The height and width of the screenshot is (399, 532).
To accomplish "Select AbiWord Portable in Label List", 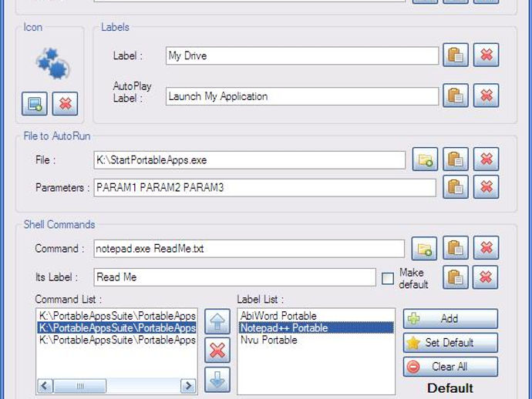I will (316, 316).
